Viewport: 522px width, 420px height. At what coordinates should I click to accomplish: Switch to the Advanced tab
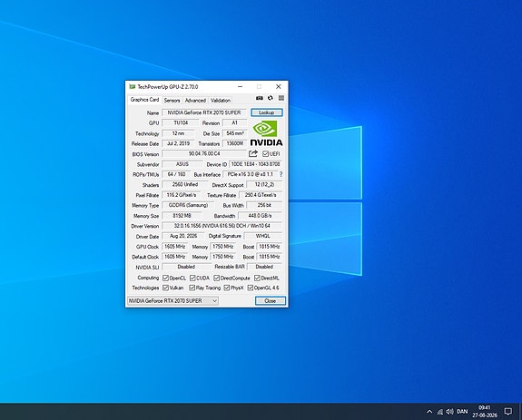coord(195,101)
